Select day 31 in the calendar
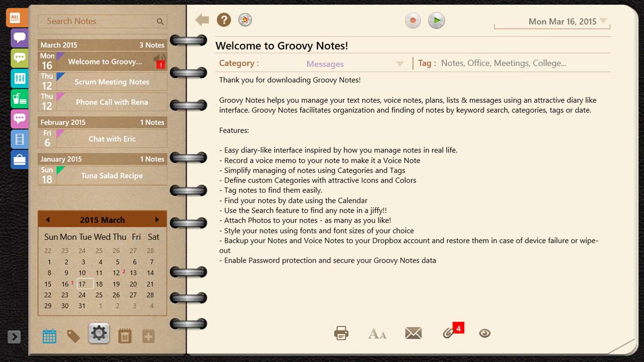 click(82, 306)
